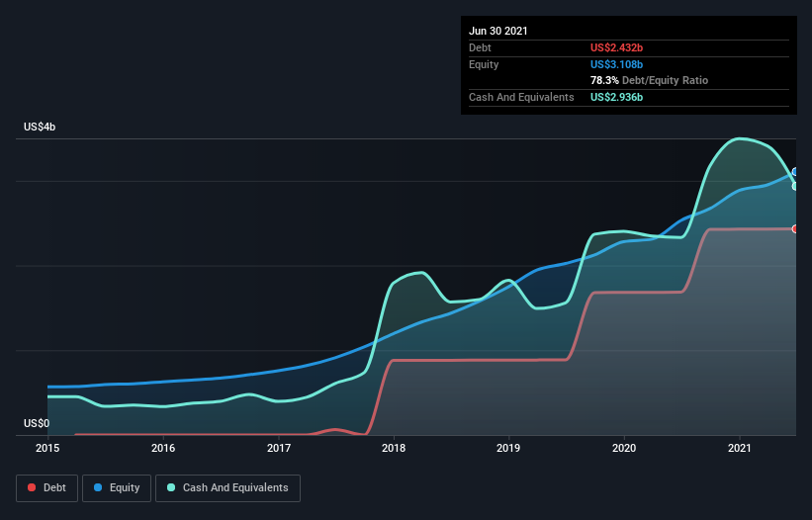Click the US$0 axis label
Viewport: 812px width, 520px height.
pos(37,423)
